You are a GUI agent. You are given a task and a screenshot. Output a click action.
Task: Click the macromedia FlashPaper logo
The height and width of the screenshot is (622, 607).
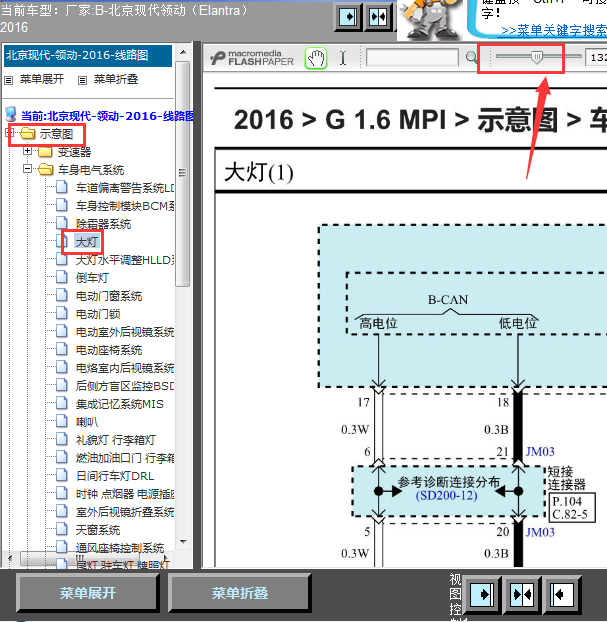(252, 58)
